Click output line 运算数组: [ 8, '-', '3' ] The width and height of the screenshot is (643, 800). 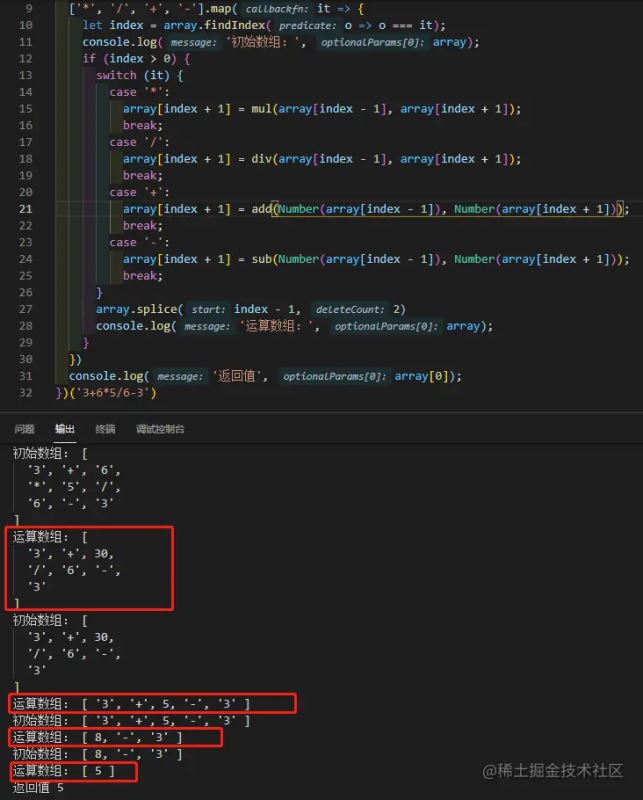click(97, 738)
